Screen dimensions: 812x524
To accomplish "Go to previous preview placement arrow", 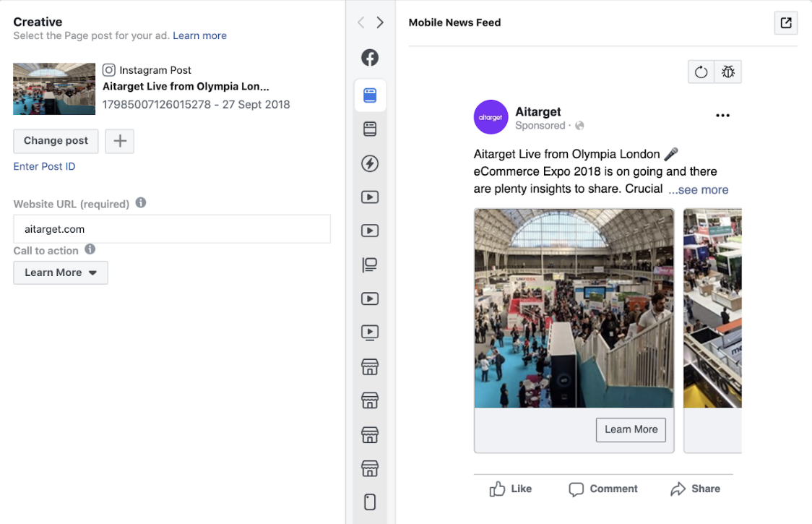I will coord(361,22).
